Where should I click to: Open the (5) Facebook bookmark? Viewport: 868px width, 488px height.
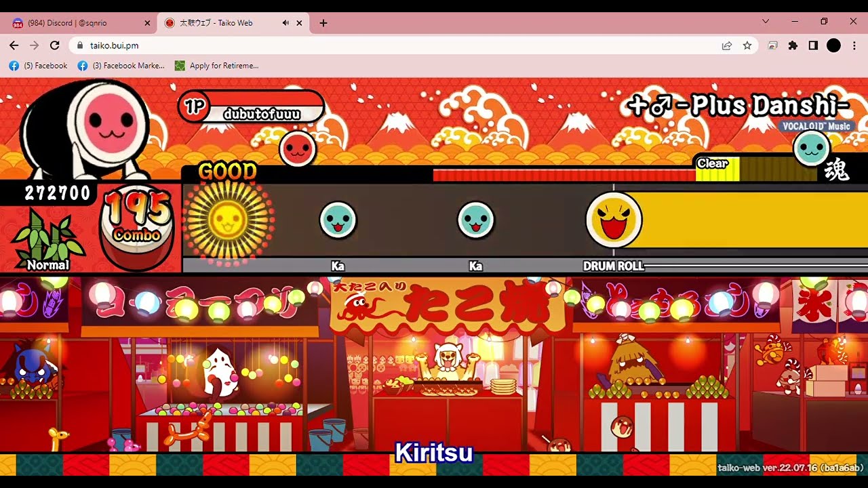38,66
